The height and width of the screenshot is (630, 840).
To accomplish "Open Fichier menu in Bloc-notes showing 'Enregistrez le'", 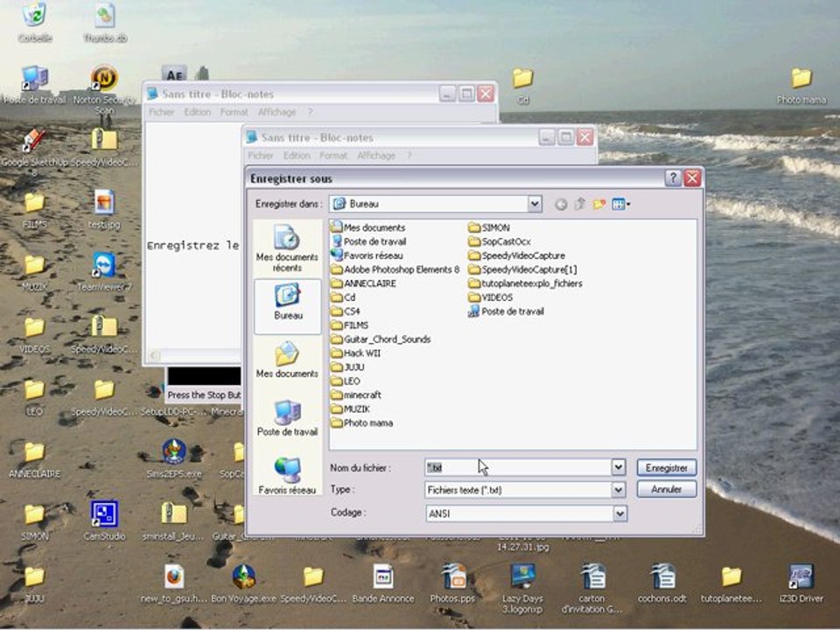I will click(x=161, y=112).
